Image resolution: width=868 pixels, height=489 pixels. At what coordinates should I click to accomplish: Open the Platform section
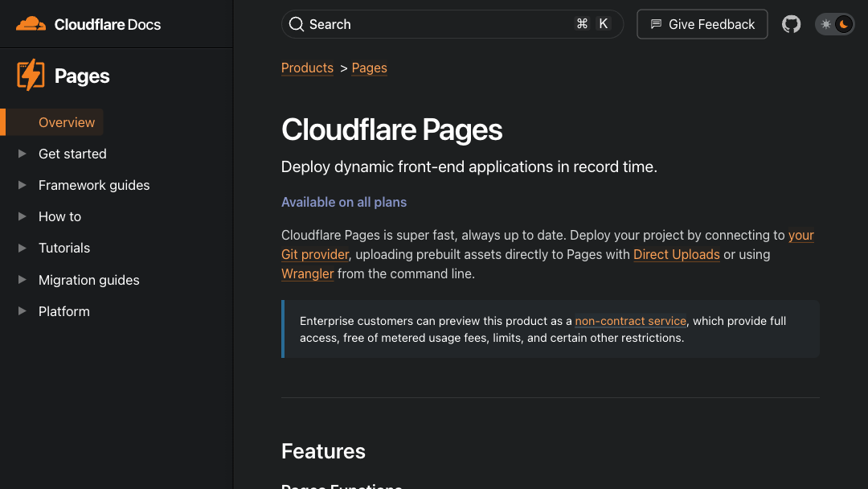pyautogui.click(x=64, y=311)
